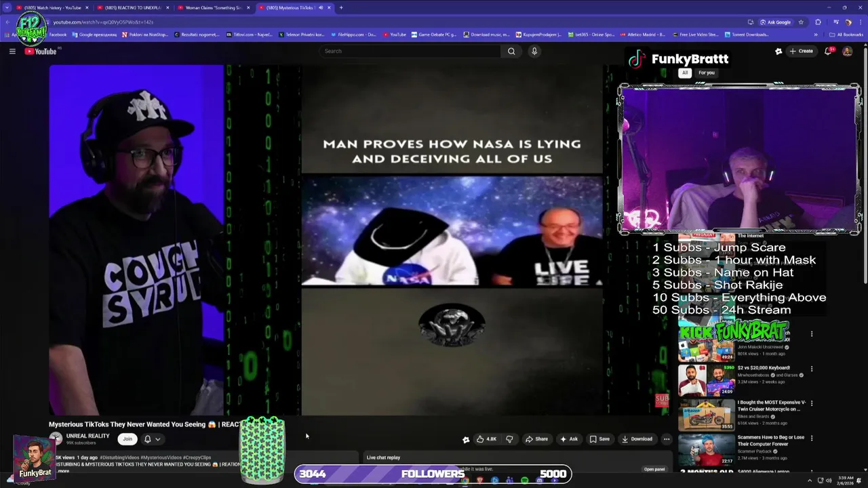Viewport: 868px width, 488px height.
Task: Open options for Scammers Have to Beg video
Action: (811, 438)
